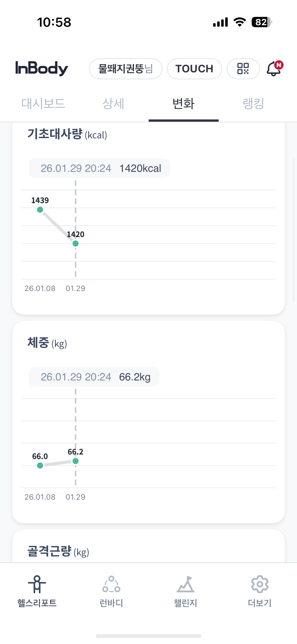Select the 66.0 kg weight point

tap(40, 466)
